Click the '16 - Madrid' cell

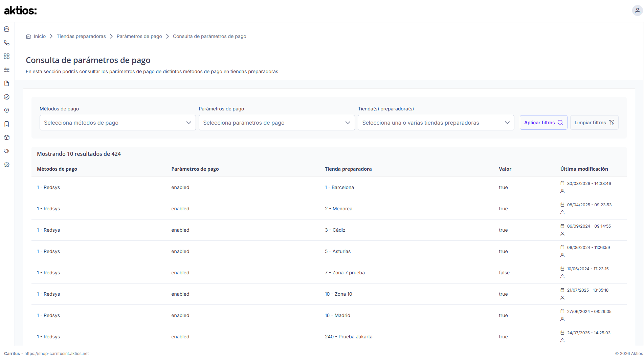point(337,315)
